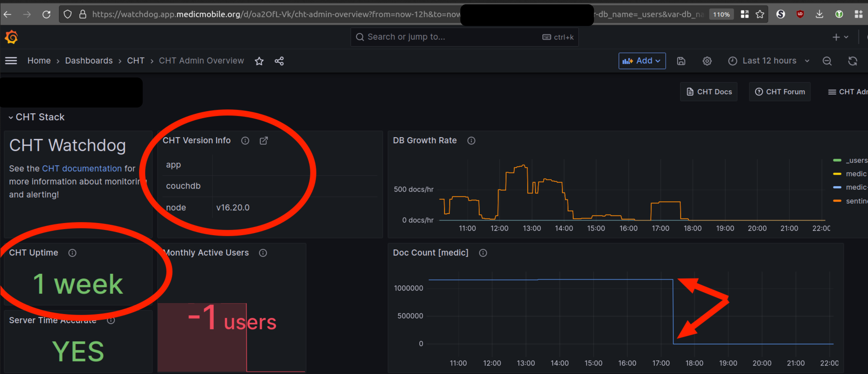The image size is (868, 374).
Task: Toggle the sentinel series visibility
Action: pyautogui.click(x=856, y=201)
